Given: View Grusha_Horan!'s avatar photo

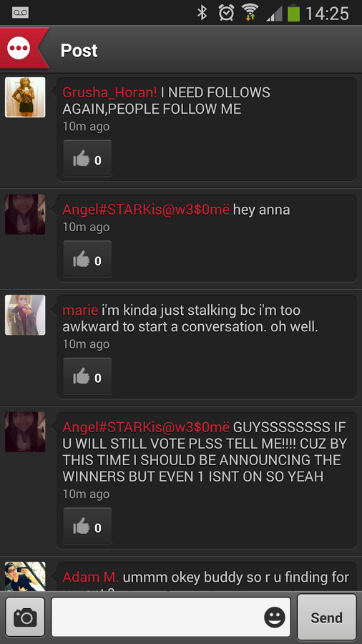Looking at the screenshot, I should [x=25, y=97].
